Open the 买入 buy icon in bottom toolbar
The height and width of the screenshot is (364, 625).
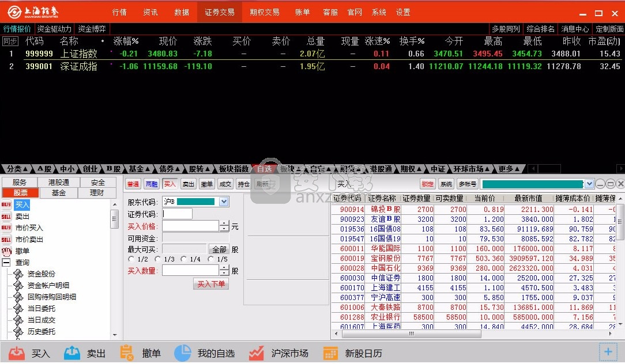point(17,353)
